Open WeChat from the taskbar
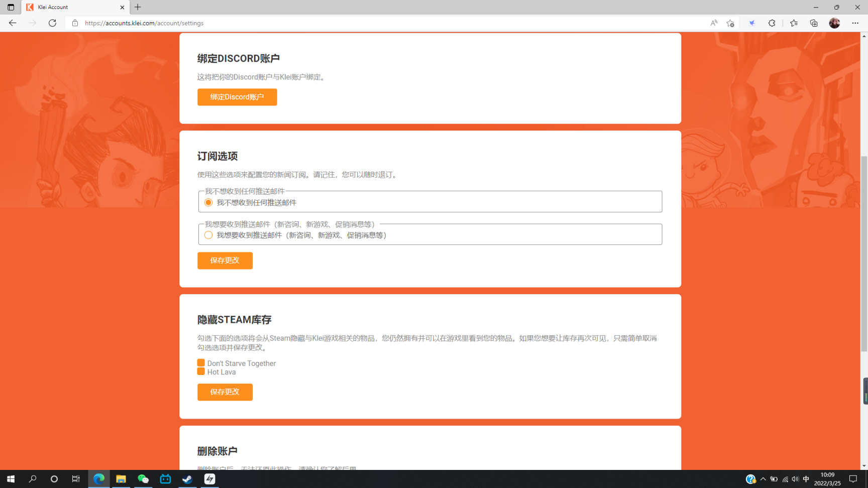Image resolution: width=868 pixels, height=488 pixels. click(143, 479)
